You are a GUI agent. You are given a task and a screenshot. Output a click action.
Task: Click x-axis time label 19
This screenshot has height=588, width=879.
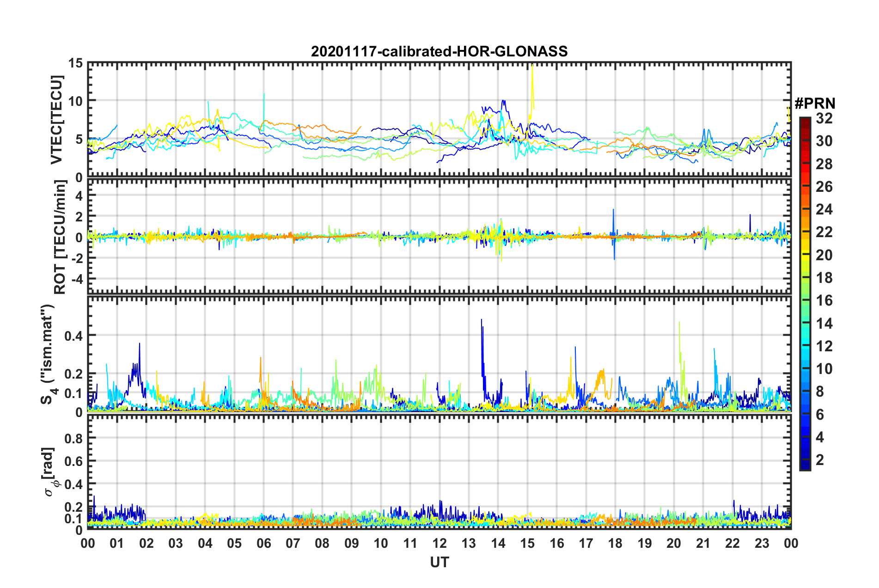click(x=645, y=544)
